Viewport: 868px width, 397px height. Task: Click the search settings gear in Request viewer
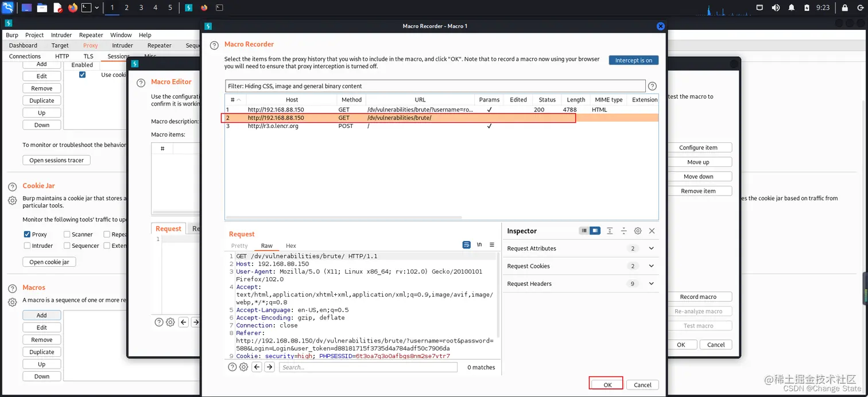(x=243, y=367)
